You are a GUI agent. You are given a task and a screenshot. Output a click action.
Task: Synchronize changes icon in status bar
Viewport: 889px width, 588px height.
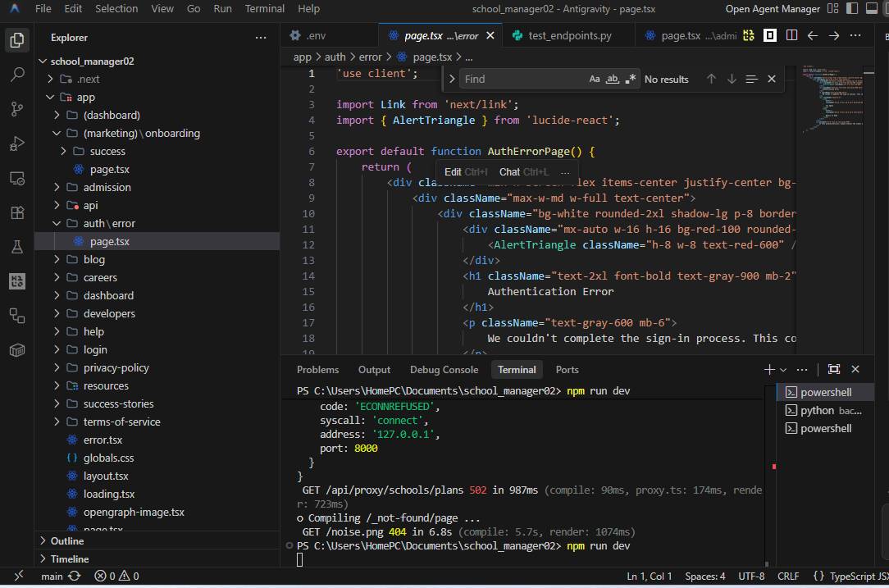pos(75,576)
